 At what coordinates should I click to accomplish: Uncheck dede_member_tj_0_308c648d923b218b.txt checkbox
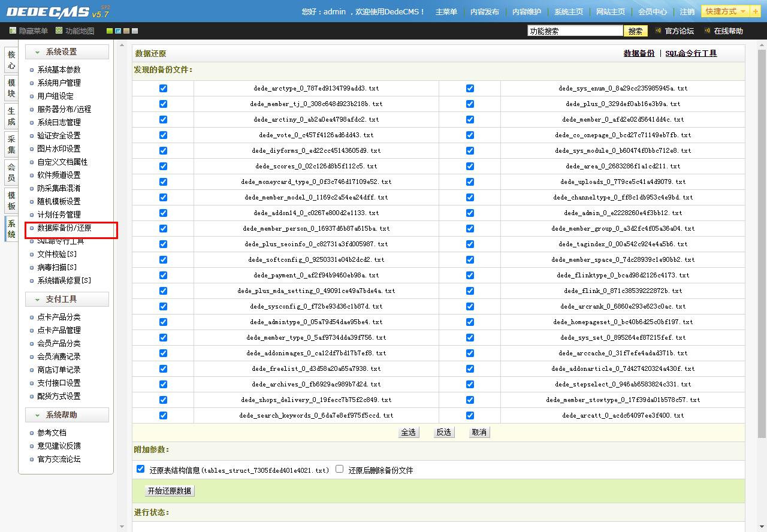coord(163,104)
